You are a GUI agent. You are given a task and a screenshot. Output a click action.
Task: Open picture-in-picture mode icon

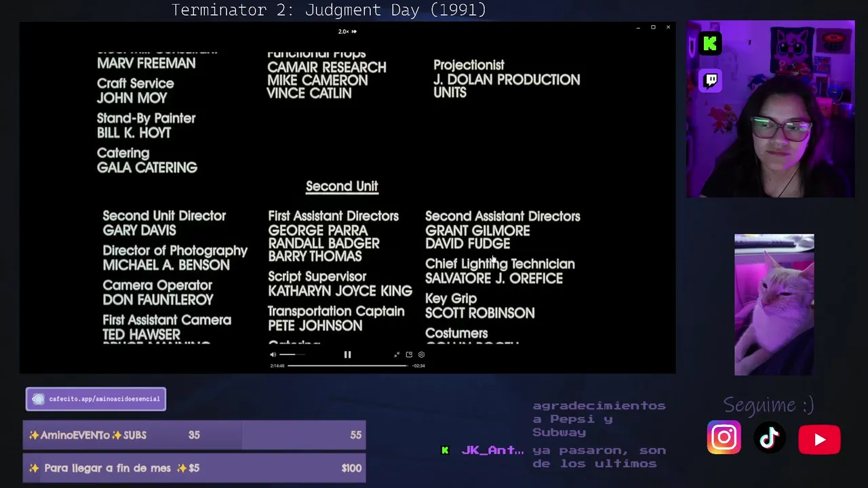(409, 354)
